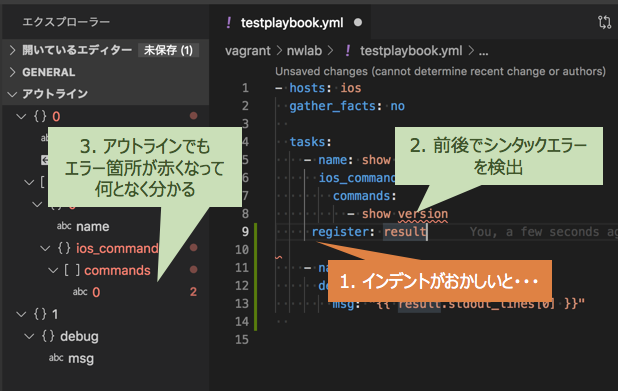Click the object icon beside ios_command
The image size is (618, 391).
pyautogui.click(x=64, y=248)
